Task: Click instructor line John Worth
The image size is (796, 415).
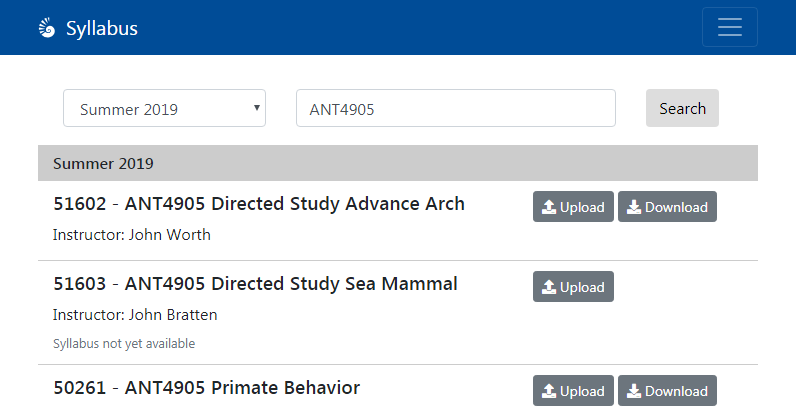Action: 131,235
